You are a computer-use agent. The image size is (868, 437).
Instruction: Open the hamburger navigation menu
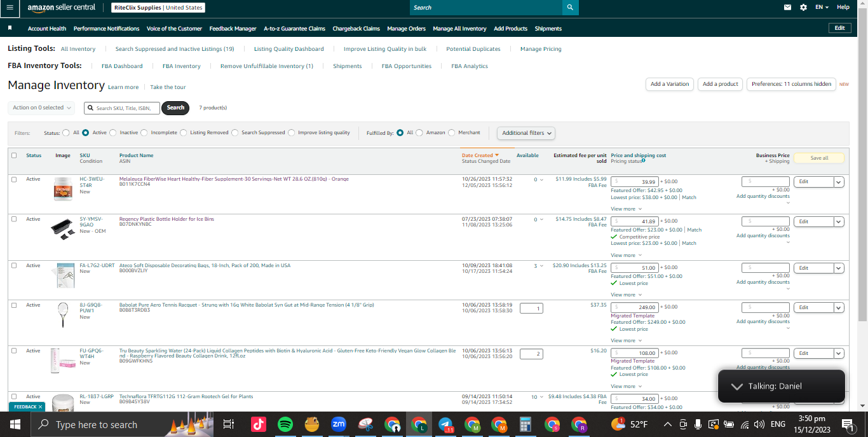(10, 8)
